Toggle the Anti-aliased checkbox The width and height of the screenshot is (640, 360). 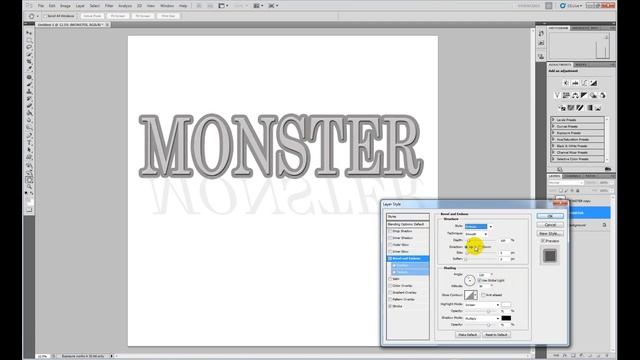483,295
